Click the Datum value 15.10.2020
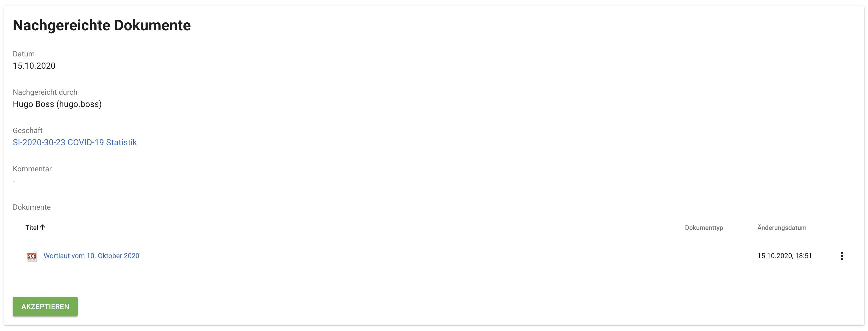Image resolution: width=868 pixels, height=331 pixels. 34,66
